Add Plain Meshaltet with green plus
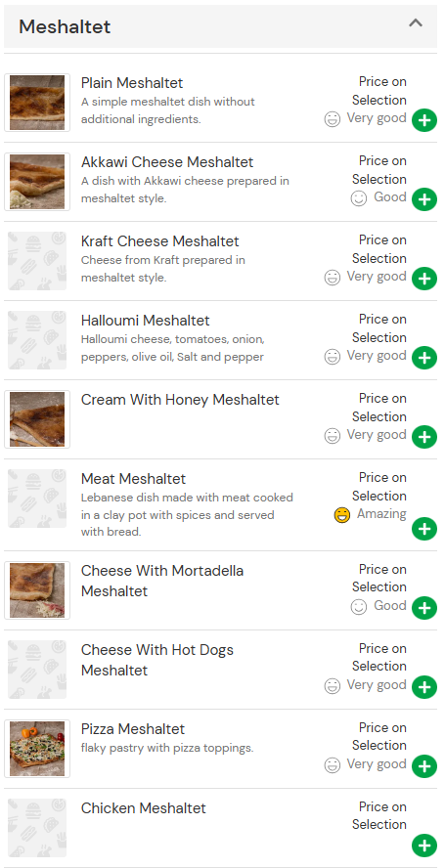This screenshot has width=445, height=868. 423,120
